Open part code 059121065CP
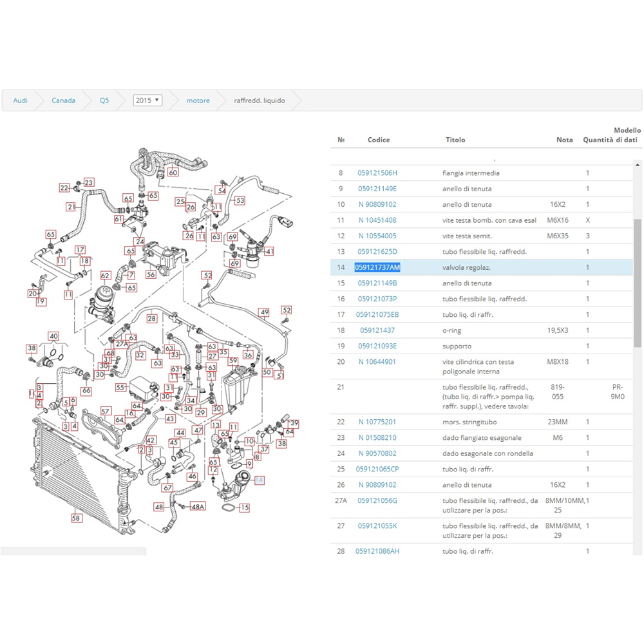 377,469
